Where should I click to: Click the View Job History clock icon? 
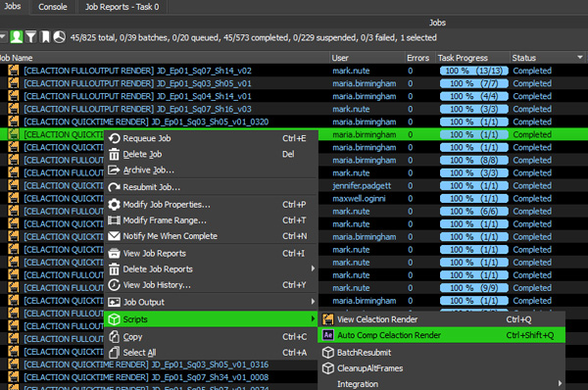[114, 285]
